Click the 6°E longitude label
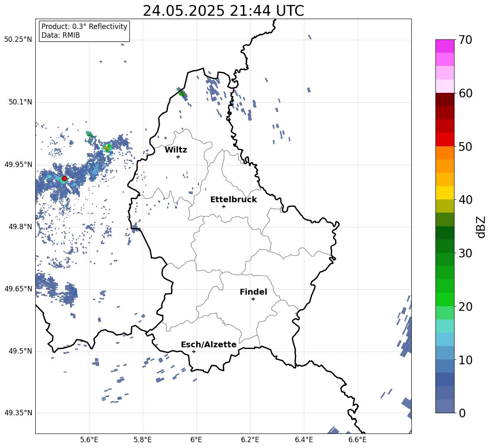 point(196,440)
